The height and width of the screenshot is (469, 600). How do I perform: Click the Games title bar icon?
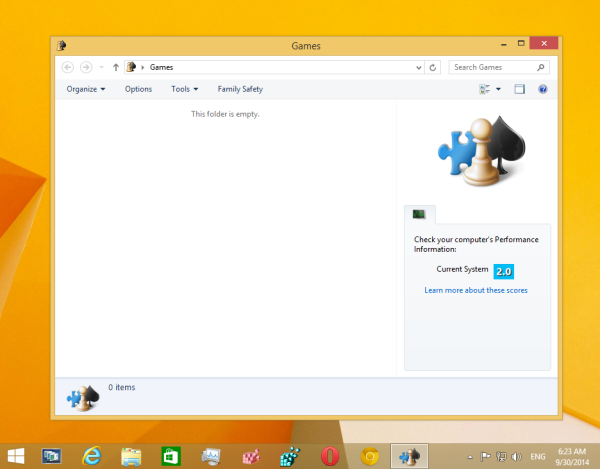click(62, 46)
